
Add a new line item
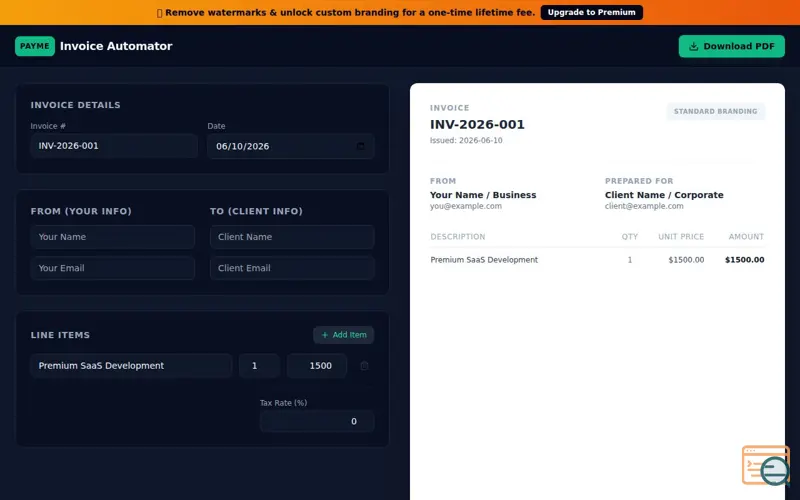343,335
